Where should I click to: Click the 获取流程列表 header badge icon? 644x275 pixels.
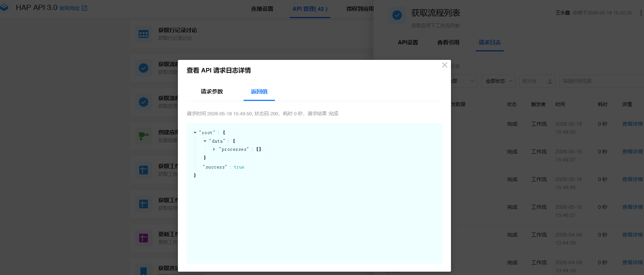pyautogui.click(x=397, y=16)
